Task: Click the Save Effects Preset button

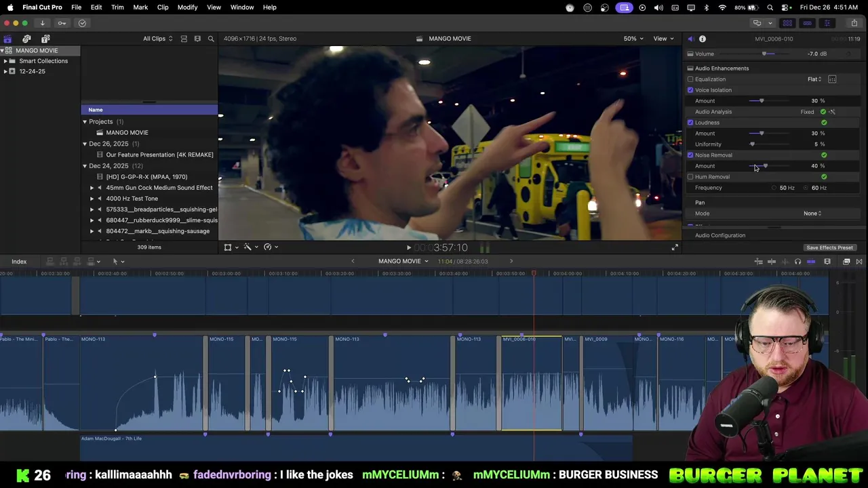Action: 829,248
